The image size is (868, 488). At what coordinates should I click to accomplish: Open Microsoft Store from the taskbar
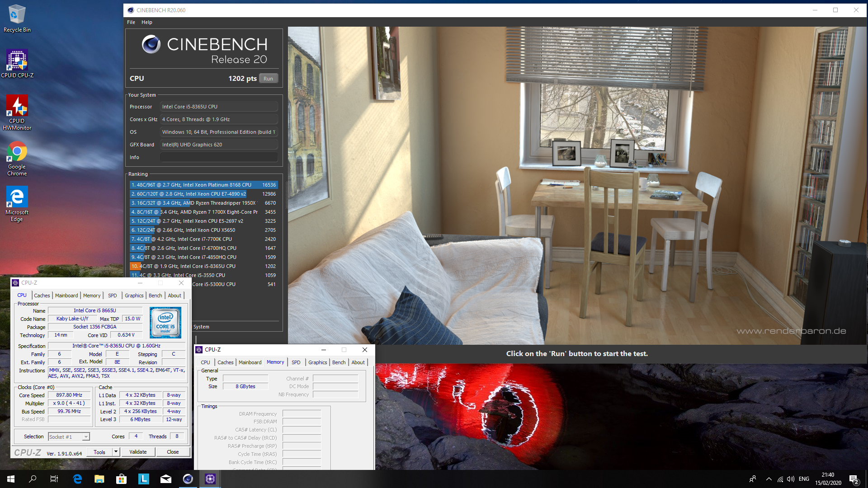coord(122,479)
